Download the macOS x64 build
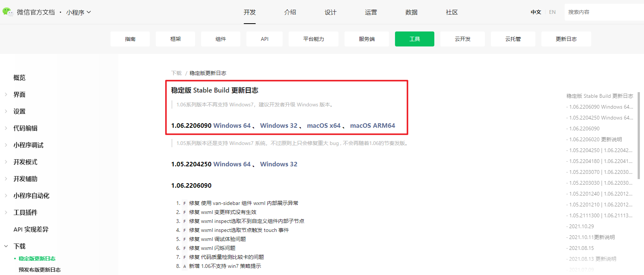The height and width of the screenshot is (275, 644). pyautogui.click(x=324, y=126)
